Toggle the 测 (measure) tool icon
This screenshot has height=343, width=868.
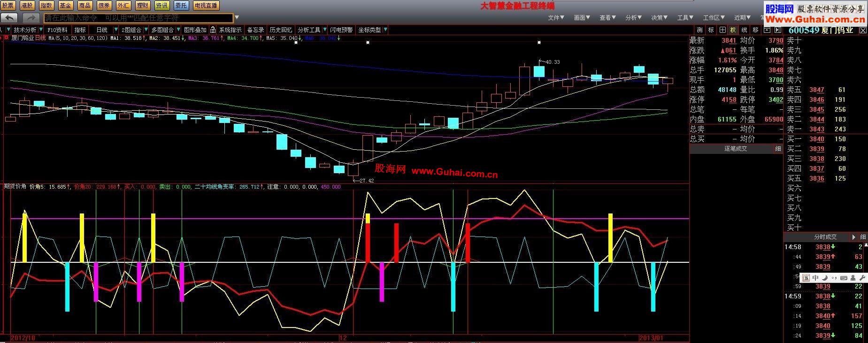pos(699,30)
